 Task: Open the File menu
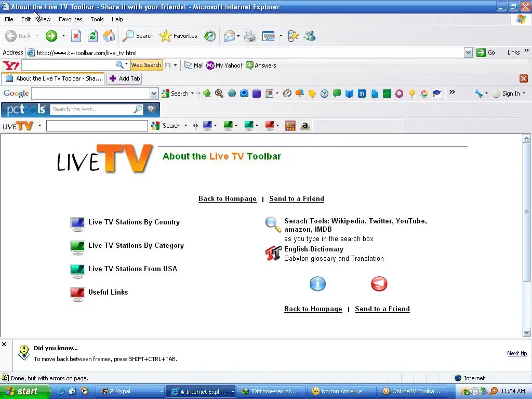9,19
